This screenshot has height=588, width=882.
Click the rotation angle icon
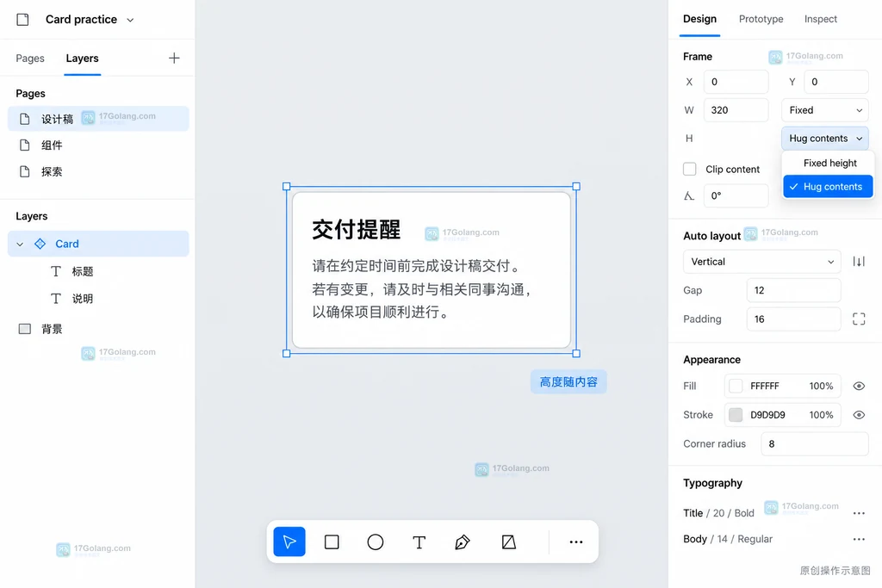(x=689, y=195)
